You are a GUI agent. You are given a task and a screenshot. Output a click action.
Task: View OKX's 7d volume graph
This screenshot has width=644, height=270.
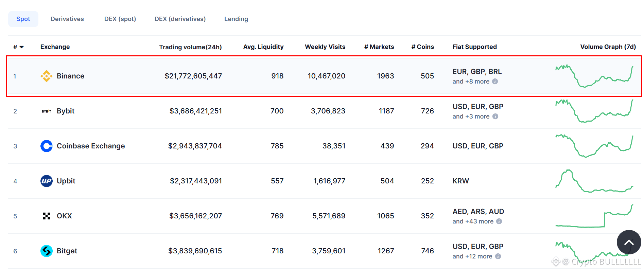pos(594,216)
